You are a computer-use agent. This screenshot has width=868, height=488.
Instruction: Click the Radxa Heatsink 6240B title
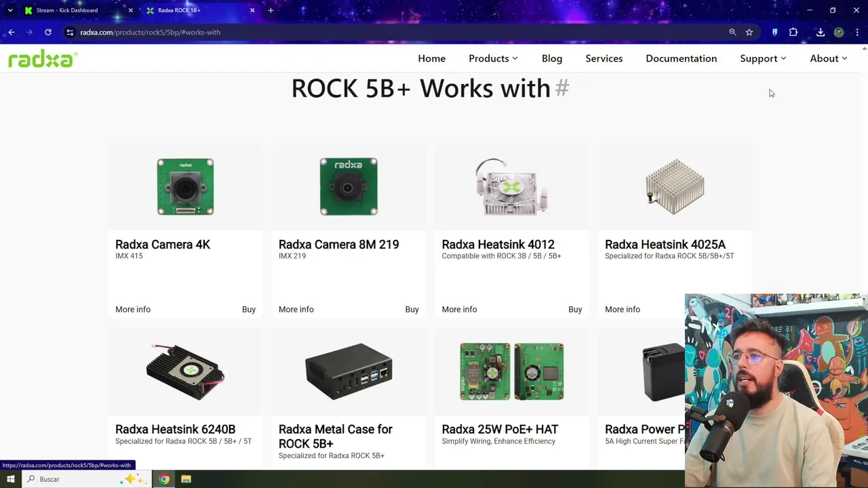point(175,429)
